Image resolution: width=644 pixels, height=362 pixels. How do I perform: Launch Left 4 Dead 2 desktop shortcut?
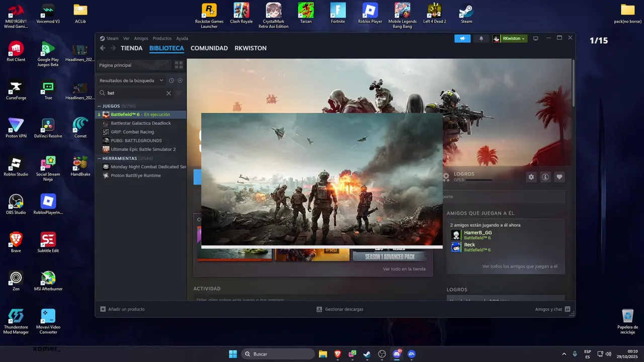click(x=435, y=14)
